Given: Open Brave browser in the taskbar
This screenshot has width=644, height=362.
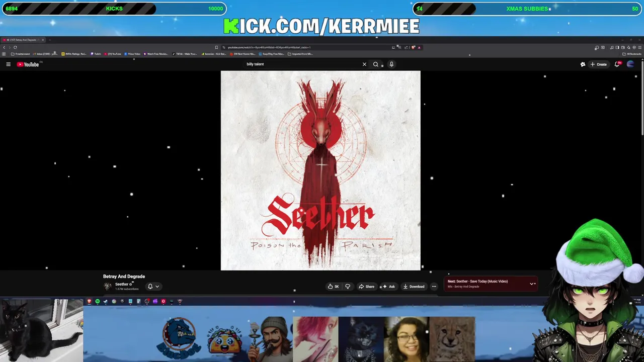Looking at the screenshot, I should (89, 301).
